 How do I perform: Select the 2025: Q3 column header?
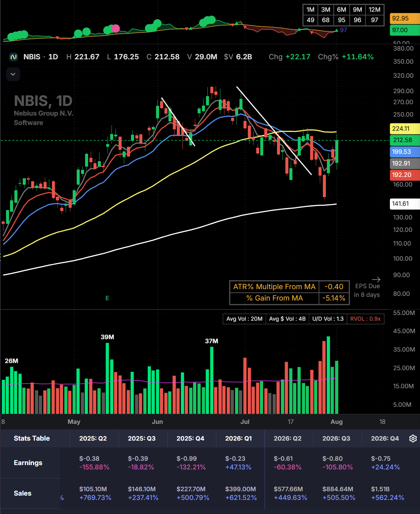[142, 438]
